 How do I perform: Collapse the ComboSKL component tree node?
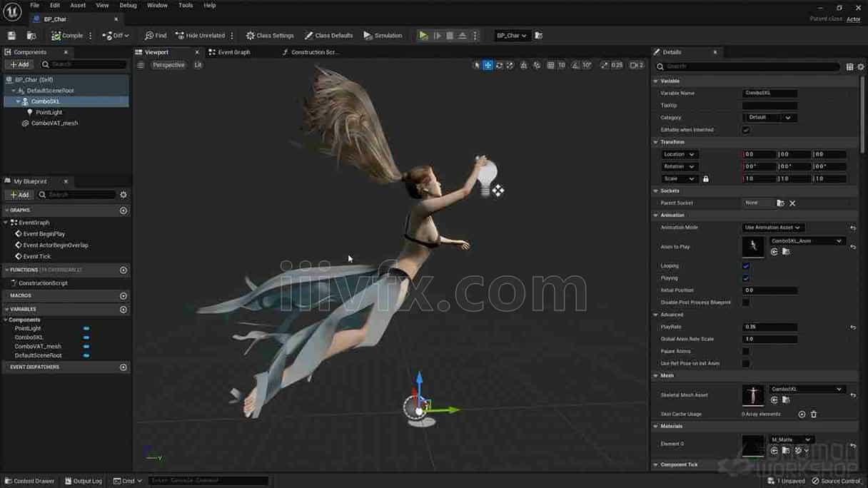19,101
